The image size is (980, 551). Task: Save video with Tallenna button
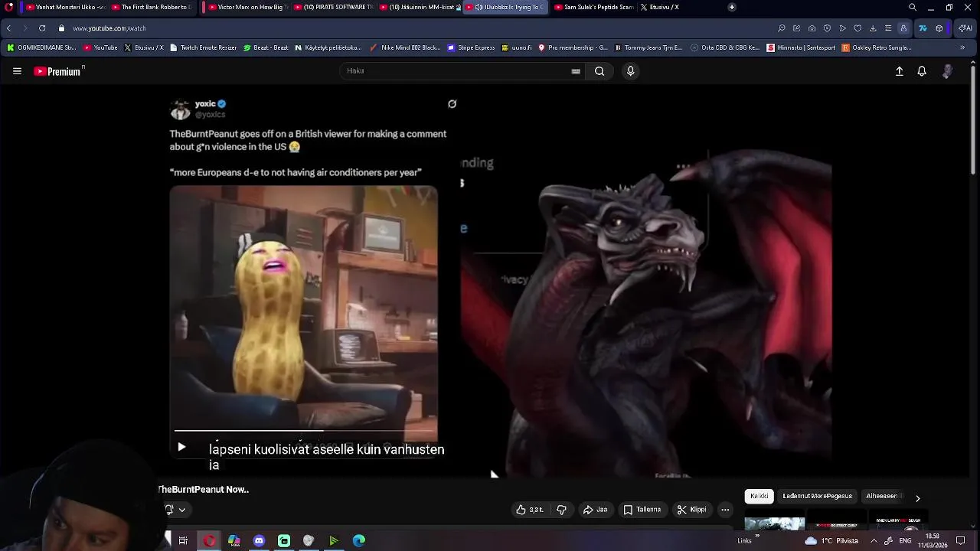tap(642, 510)
